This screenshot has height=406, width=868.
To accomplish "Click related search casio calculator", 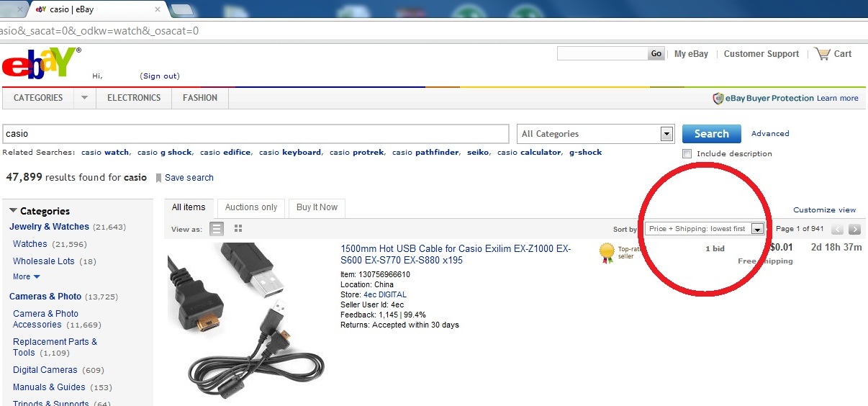I will 529,153.
